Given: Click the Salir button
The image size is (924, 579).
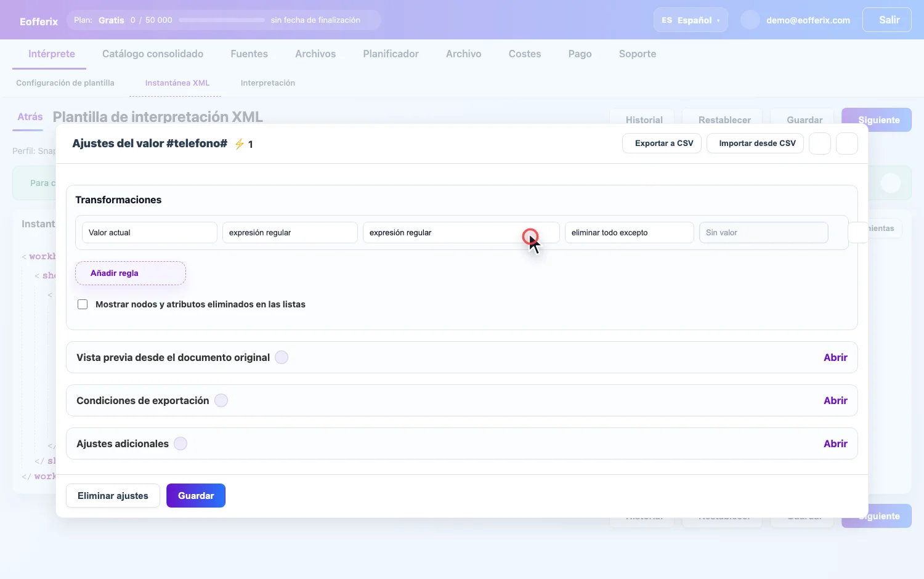Looking at the screenshot, I should click(x=887, y=20).
